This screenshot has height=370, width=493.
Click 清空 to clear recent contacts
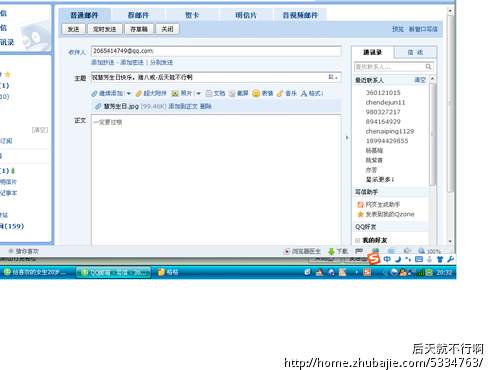click(x=420, y=80)
